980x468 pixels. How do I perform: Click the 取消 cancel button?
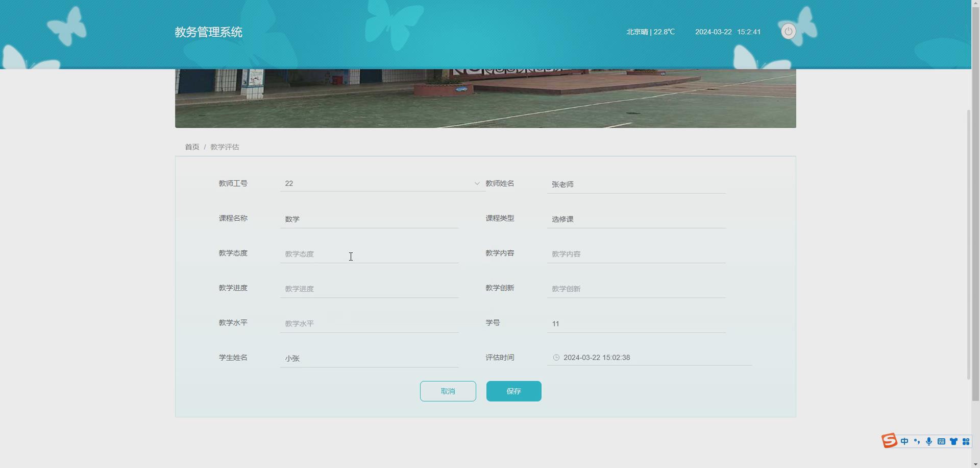[x=448, y=391]
